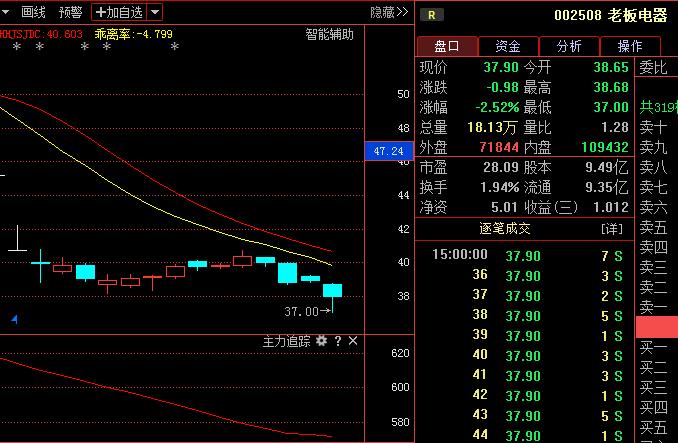Switch to the 盘口 tab
This screenshot has width=678, height=443.
[x=447, y=46]
